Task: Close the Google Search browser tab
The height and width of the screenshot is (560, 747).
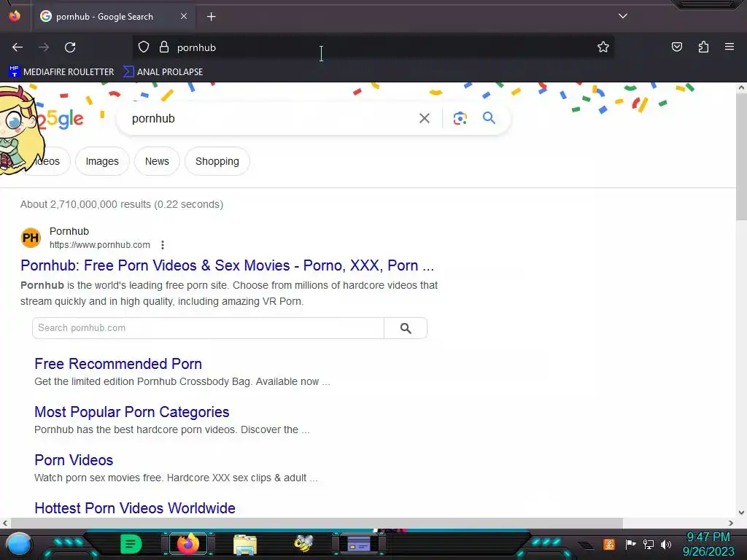Action: (x=183, y=16)
